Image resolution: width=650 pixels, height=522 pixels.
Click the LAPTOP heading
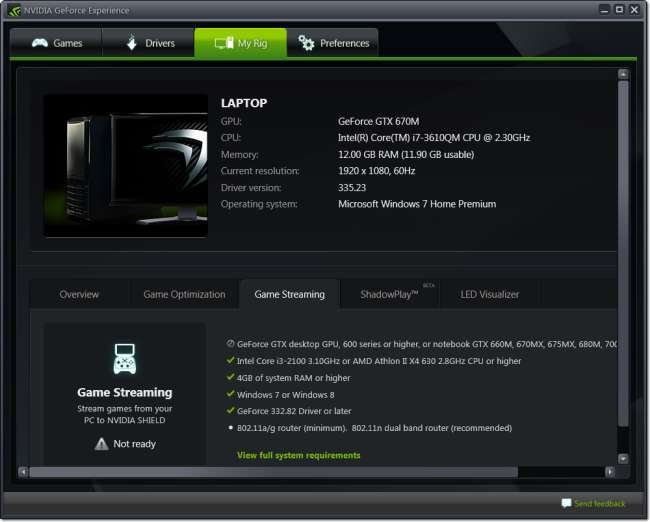[244, 103]
